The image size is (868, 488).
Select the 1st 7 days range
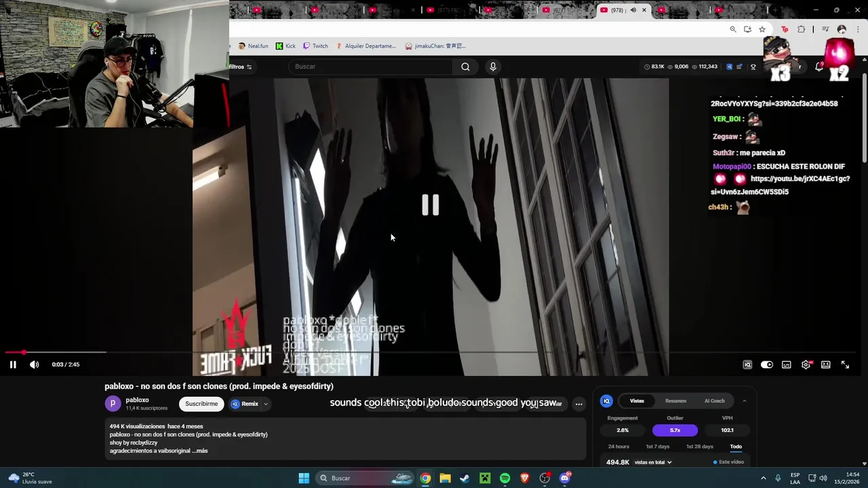point(658,447)
